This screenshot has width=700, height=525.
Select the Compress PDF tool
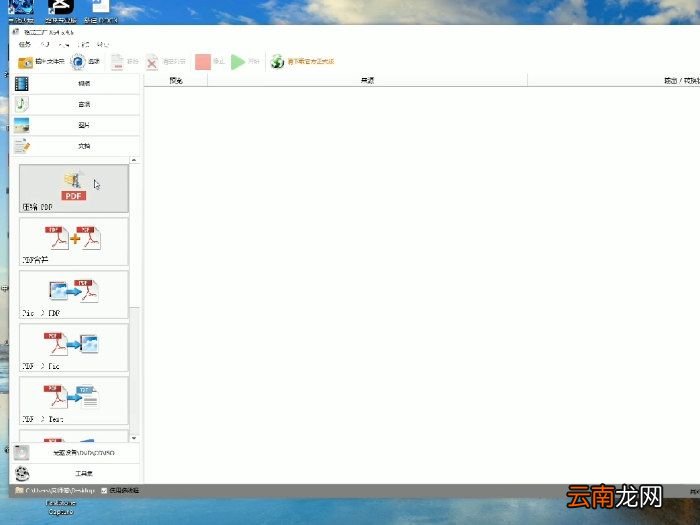point(73,188)
